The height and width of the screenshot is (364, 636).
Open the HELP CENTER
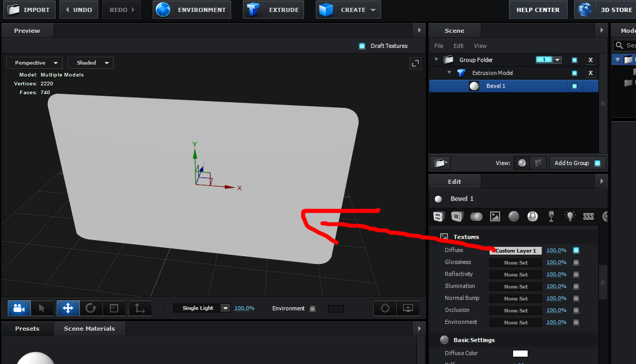[538, 9]
